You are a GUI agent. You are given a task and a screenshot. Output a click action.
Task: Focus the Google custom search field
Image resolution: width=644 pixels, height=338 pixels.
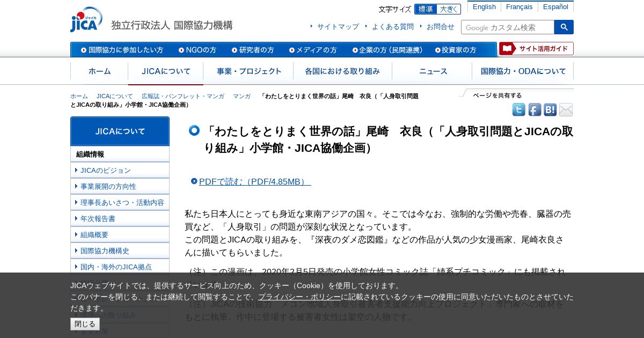(x=508, y=27)
